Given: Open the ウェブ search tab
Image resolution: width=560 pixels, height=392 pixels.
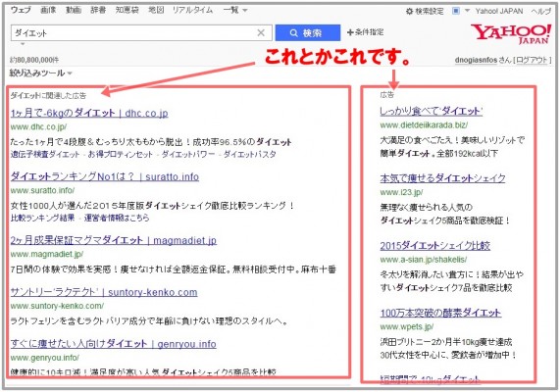Looking at the screenshot, I should click(21, 10).
